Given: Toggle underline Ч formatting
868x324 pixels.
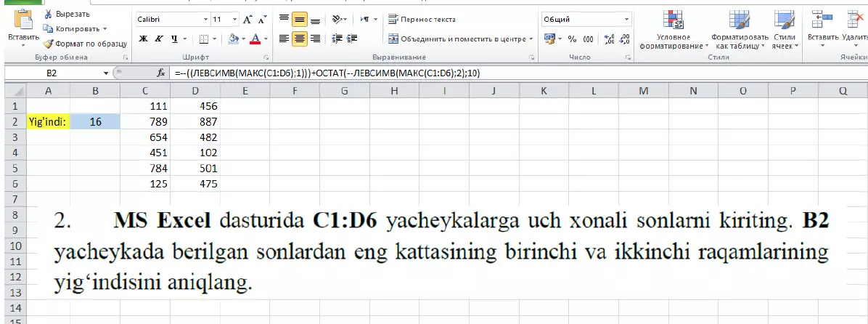Looking at the screenshot, I should [x=174, y=39].
